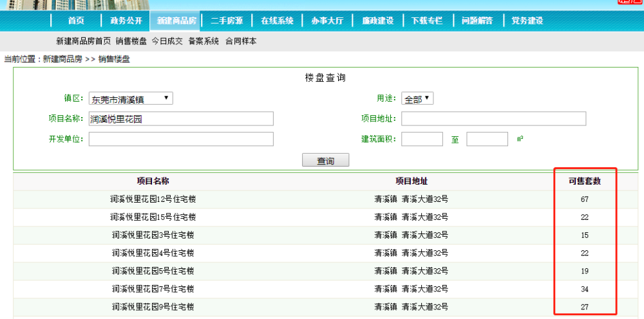Click the 项目地址 column header
This screenshot has height=319, width=644.
[x=411, y=181]
